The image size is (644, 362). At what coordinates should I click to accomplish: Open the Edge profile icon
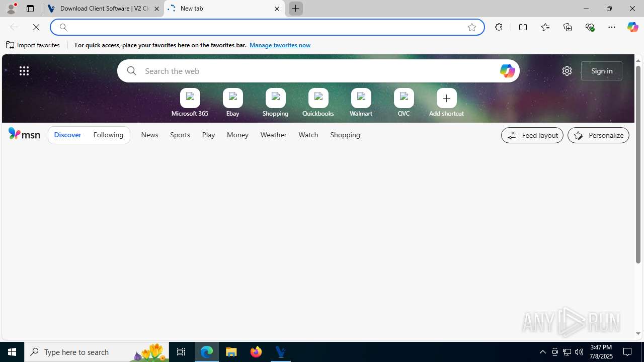[11, 9]
